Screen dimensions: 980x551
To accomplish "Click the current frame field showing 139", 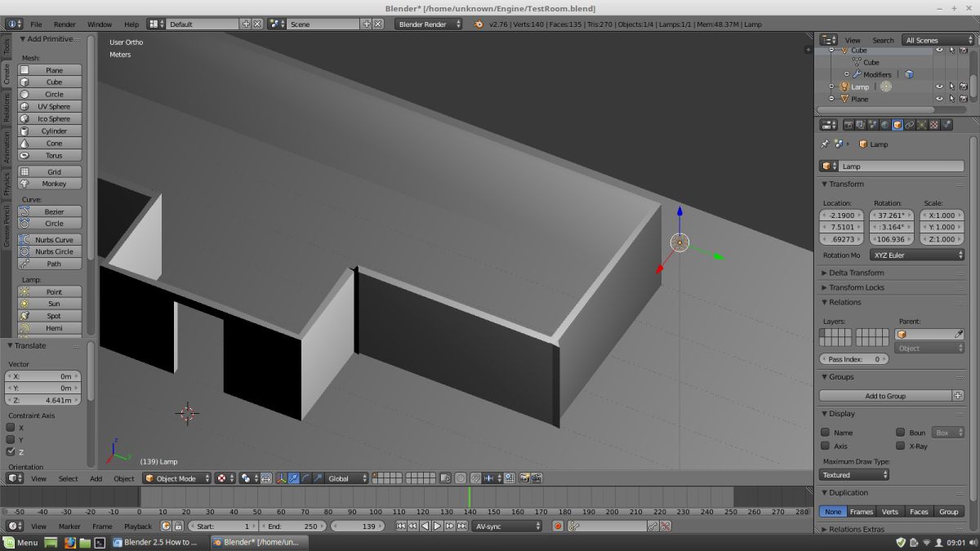I will (359, 527).
